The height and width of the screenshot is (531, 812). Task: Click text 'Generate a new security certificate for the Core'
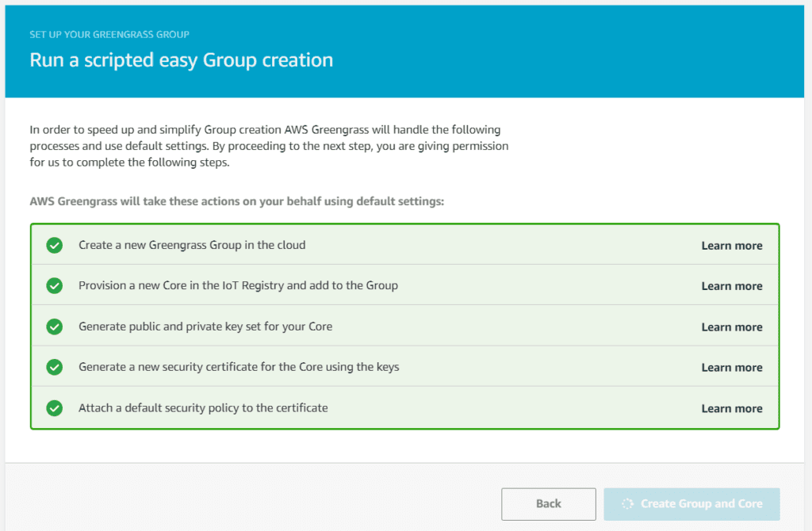[x=201, y=366]
